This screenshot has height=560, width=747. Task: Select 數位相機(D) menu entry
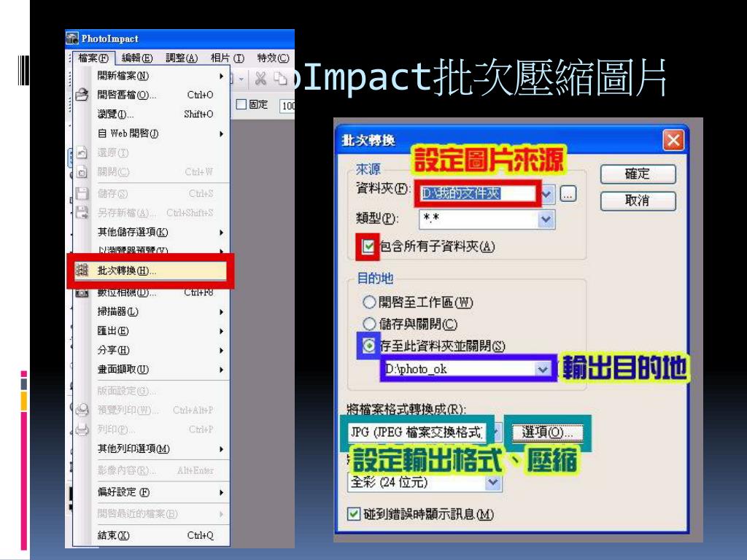[150, 292]
